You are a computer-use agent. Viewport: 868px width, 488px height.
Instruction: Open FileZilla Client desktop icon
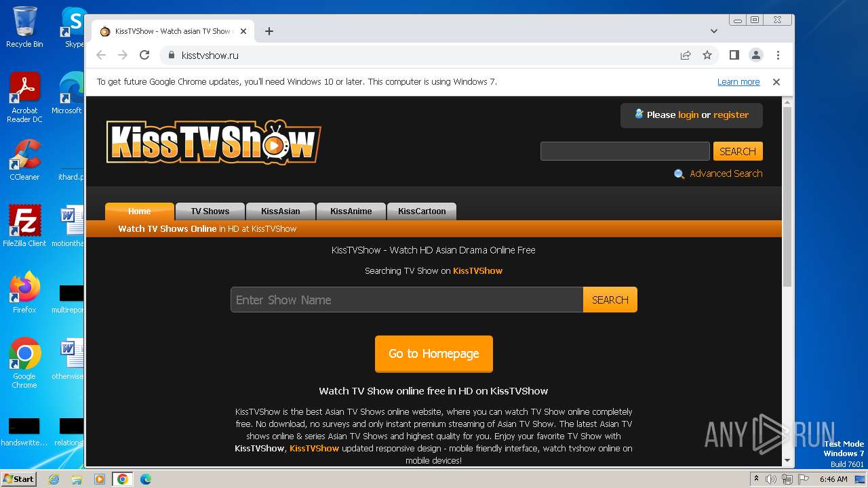tap(24, 226)
